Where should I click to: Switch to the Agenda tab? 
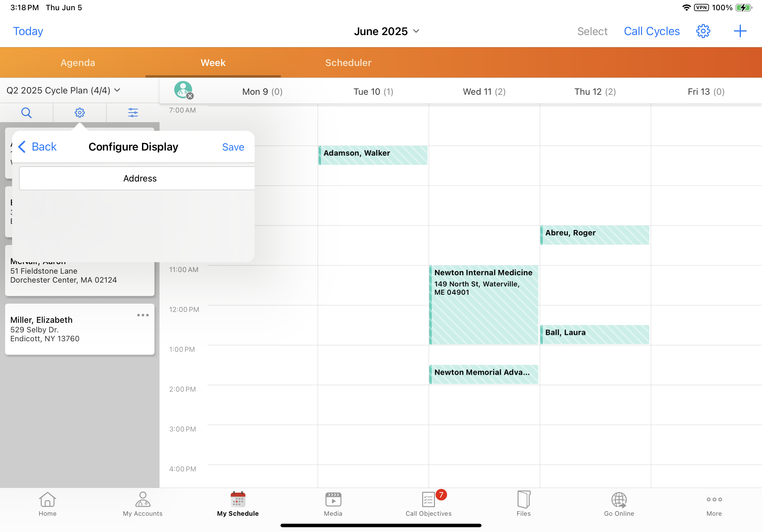coord(78,63)
